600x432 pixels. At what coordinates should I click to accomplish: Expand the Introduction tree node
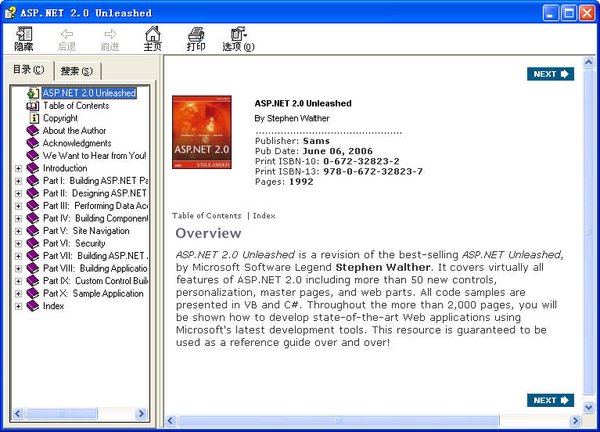(18, 168)
